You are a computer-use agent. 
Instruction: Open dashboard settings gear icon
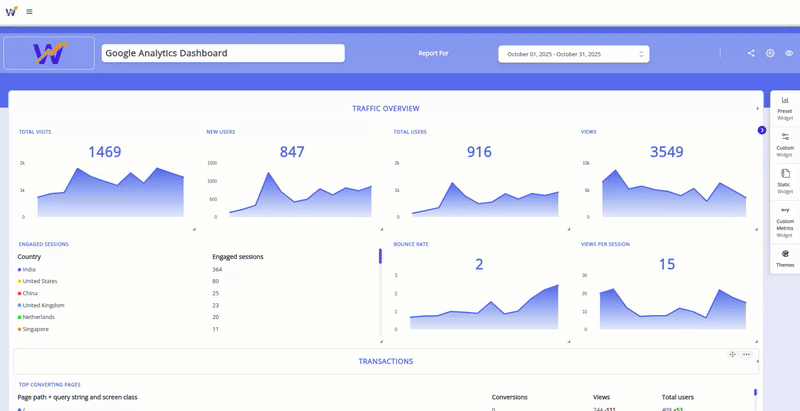(x=770, y=53)
